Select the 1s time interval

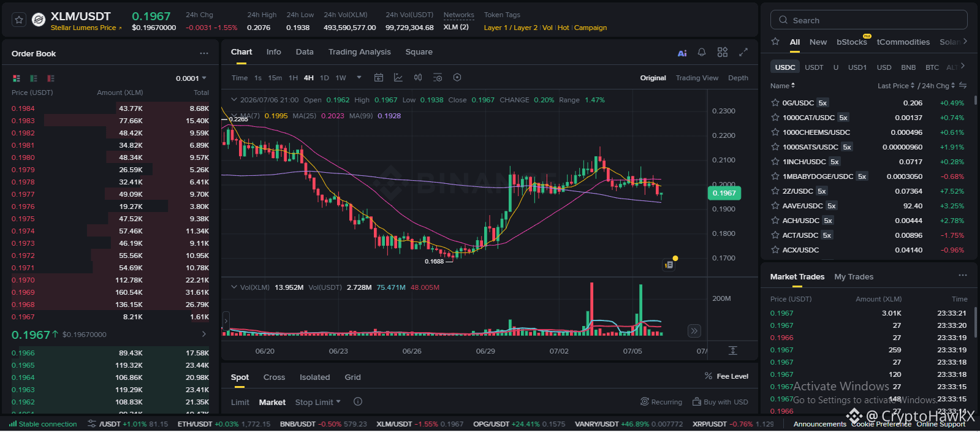click(x=258, y=78)
